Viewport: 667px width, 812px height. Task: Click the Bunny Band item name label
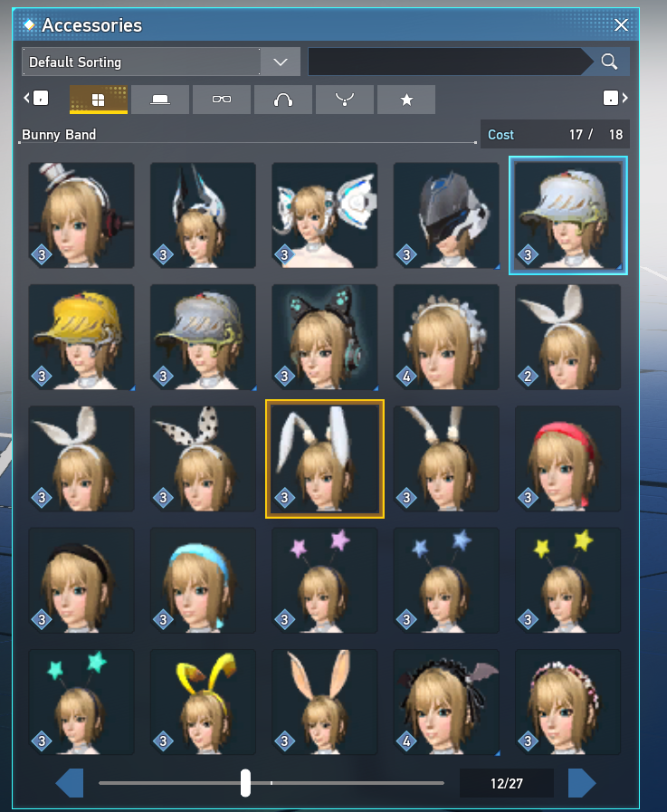[x=59, y=135]
